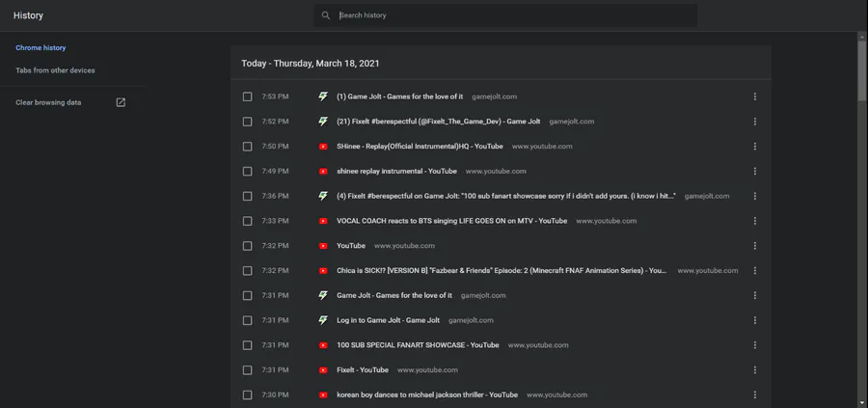This screenshot has width=868, height=408.
Task: Click YouTube favicon for 100 SUB SPECIAL FANART SHOWCASE
Action: (x=323, y=345)
